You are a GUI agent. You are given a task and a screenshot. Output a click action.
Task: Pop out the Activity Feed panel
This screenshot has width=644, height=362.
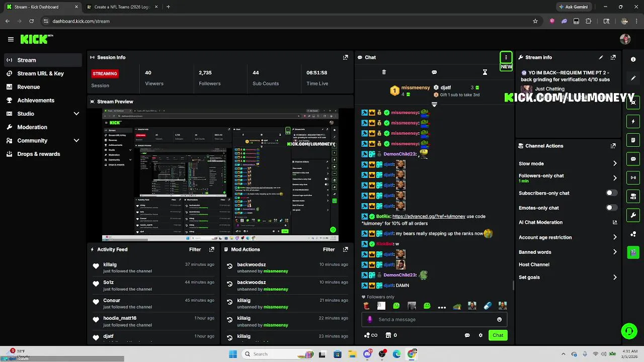(x=211, y=249)
